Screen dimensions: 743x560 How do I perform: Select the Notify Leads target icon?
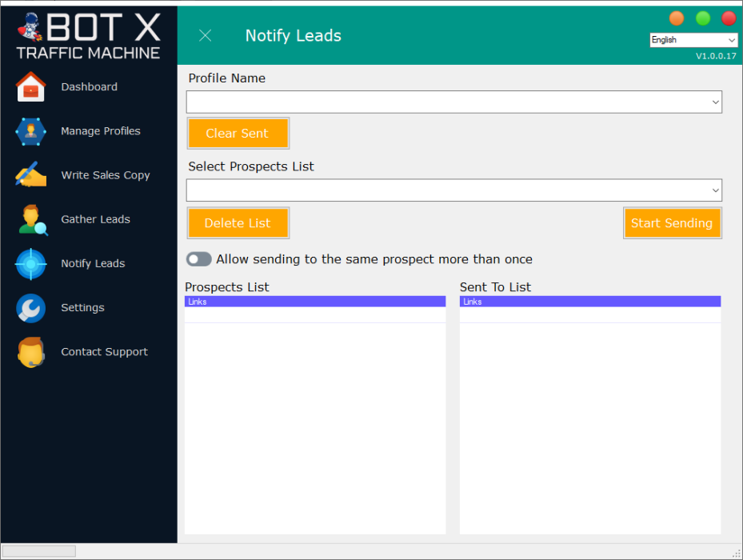click(32, 263)
